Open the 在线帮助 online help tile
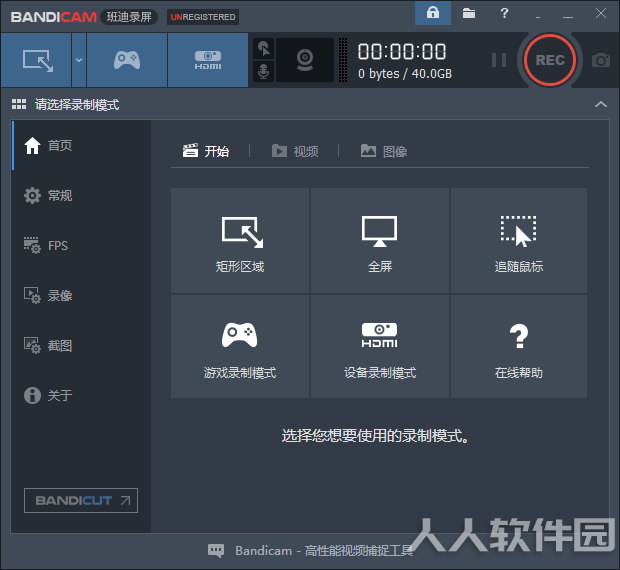This screenshot has height=570, width=620. click(519, 346)
